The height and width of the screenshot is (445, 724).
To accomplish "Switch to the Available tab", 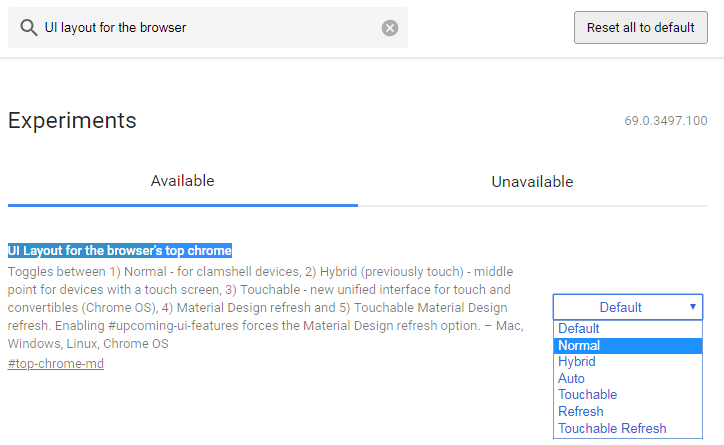I will coord(182,181).
